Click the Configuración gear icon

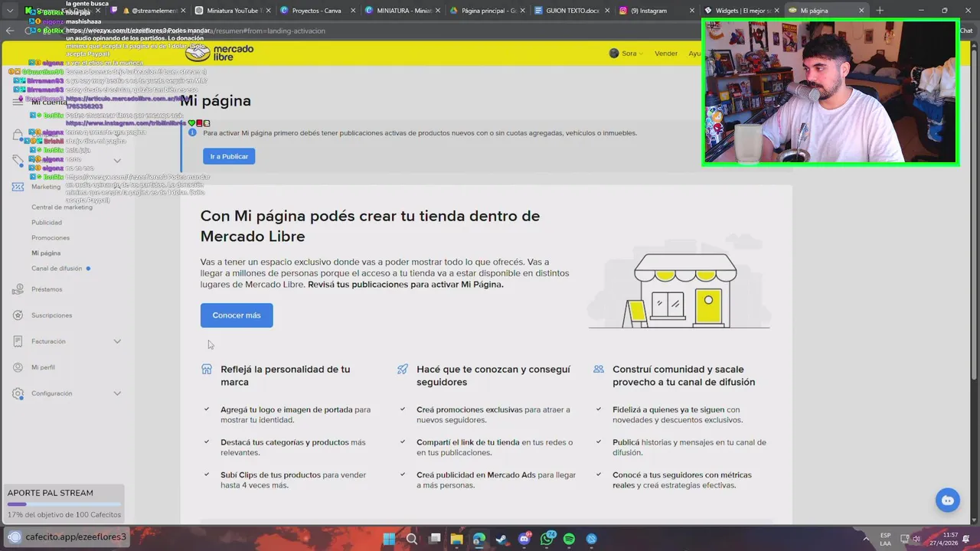coord(18,393)
